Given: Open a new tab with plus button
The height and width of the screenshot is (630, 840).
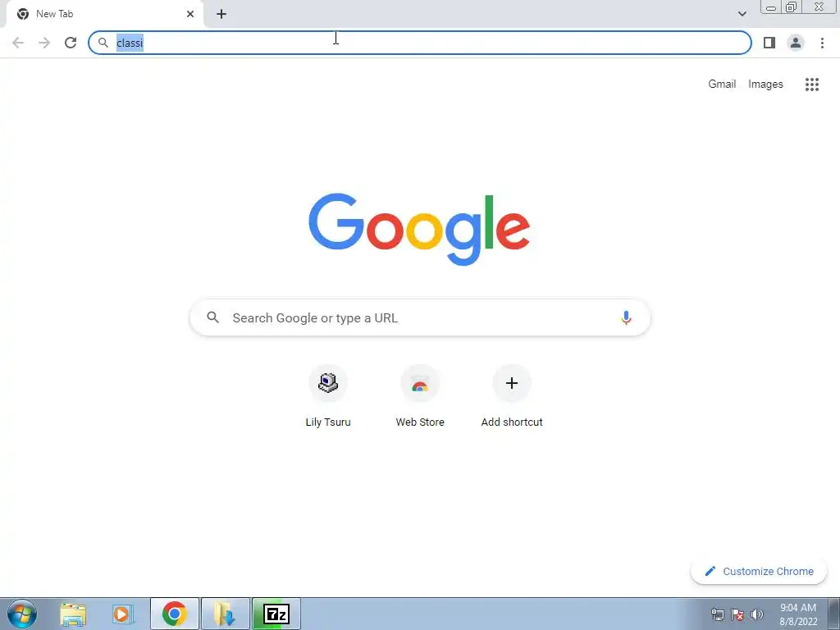Looking at the screenshot, I should coord(221,14).
